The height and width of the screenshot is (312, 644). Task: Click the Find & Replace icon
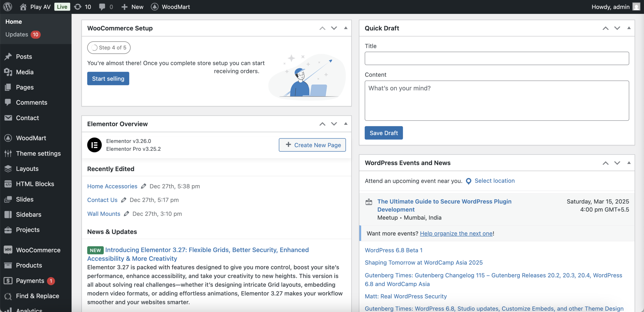coord(8,296)
